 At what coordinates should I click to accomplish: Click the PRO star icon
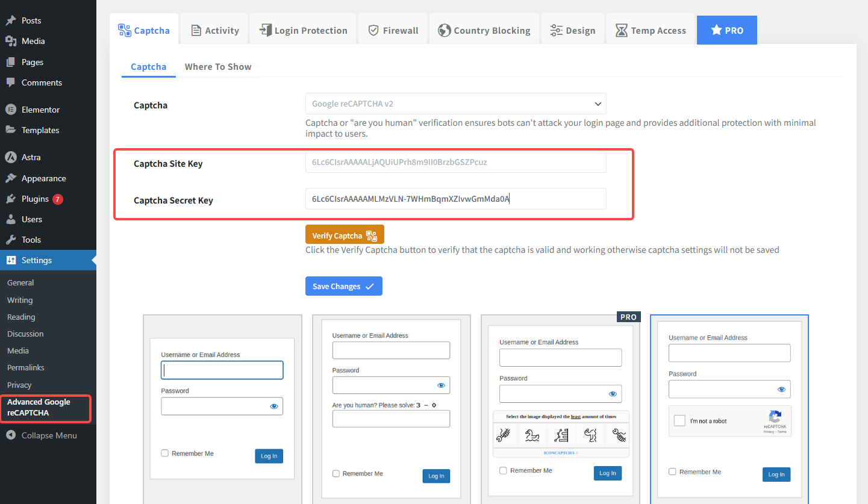[717, 30]
